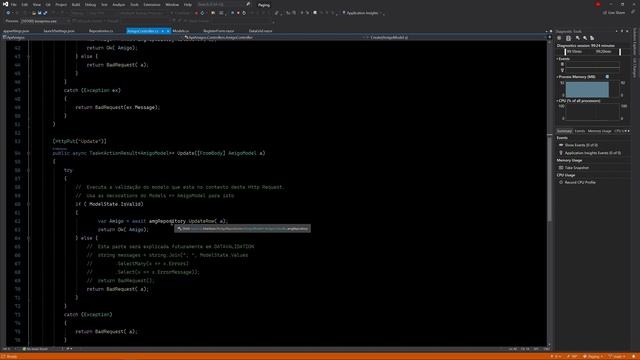Click the Stop Debugging red icon
The width and height of the screenshot is (640, 360).
(x=196, y=13)
